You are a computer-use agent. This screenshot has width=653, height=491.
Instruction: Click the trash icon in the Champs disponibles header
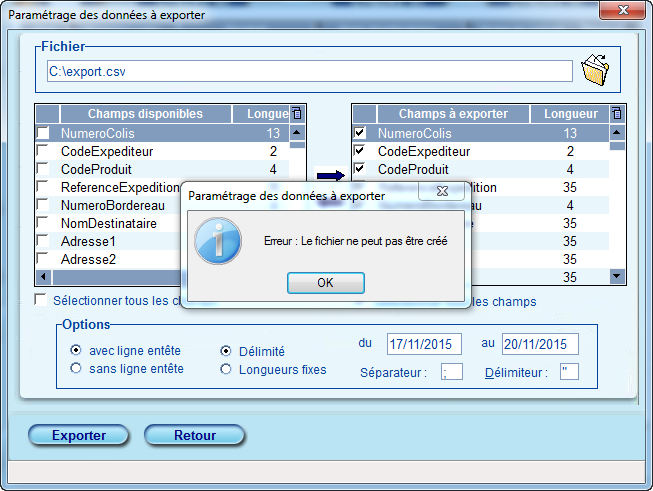pos(297,113)
